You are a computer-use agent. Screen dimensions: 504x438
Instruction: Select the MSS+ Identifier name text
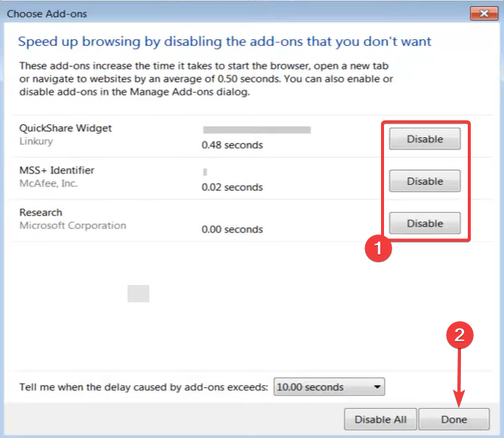(x=57, y=170)
